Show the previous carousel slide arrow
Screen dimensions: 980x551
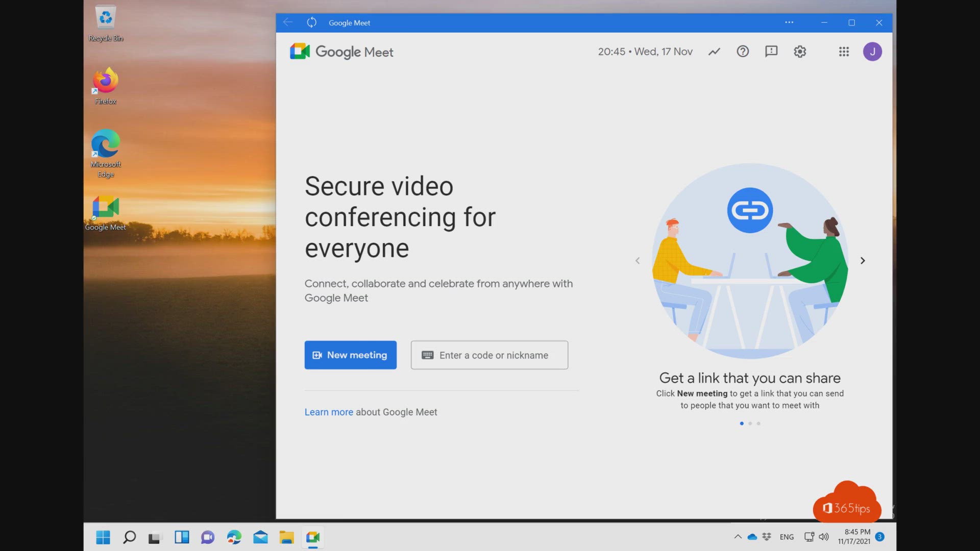click(638, 261)
